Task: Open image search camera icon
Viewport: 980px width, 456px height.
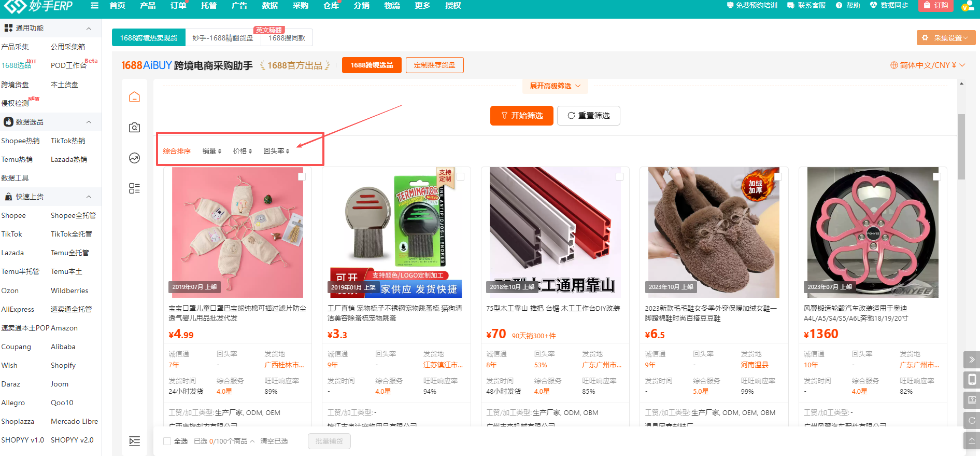Action: pyautogui.click(x=135, y=127)
